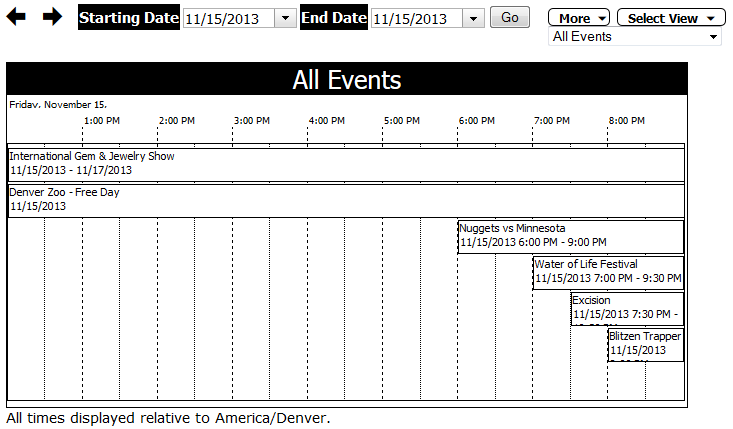This screenshot has height=429, width=733.
Task: Click the America/Denver timezone note
Action: point(168,418)
